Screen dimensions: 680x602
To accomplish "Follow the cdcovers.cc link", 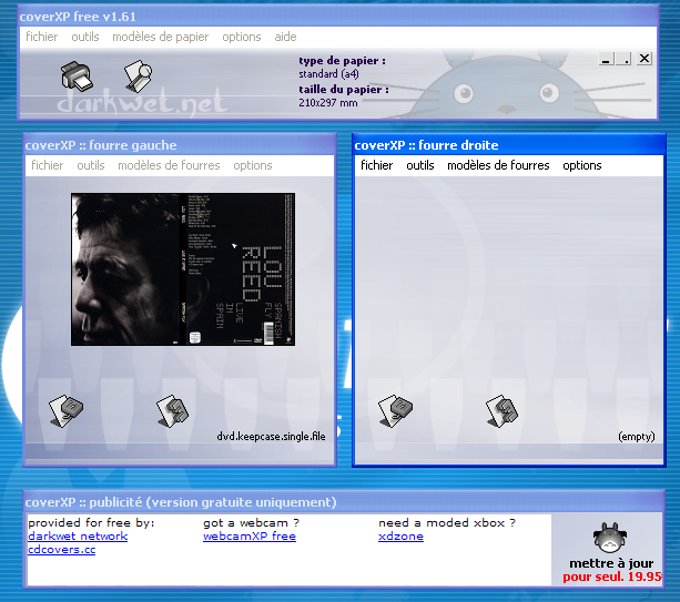I will point(62,550).
